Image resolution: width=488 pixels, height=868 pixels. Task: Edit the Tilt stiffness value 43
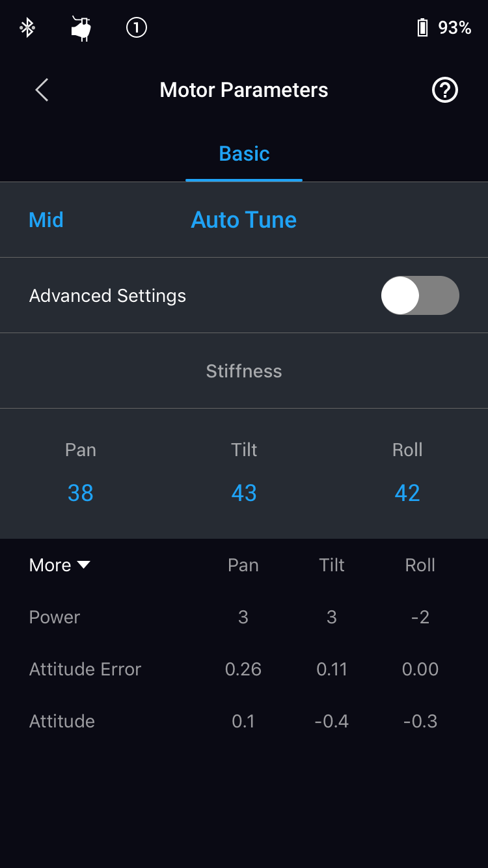tap(244, 493)
